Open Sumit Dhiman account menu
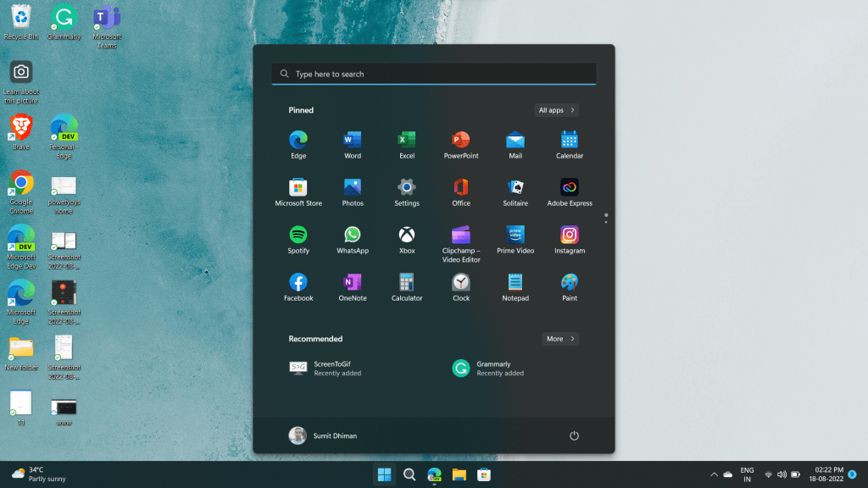 click(x=323, y=436)
